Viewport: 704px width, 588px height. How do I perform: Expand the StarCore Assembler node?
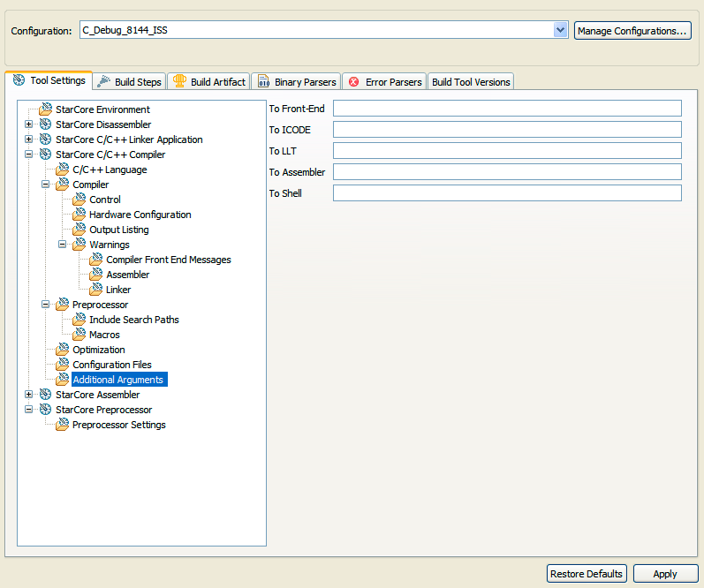[x=29, y=395]
